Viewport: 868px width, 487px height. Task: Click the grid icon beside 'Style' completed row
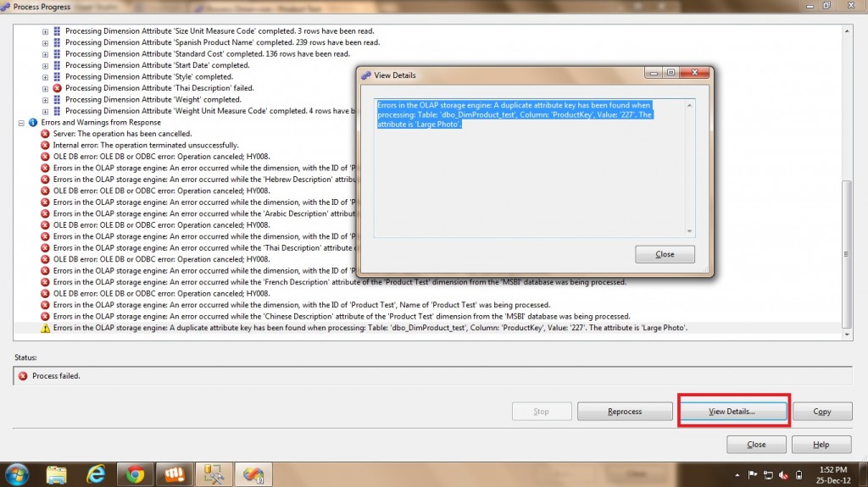(57, 76)
